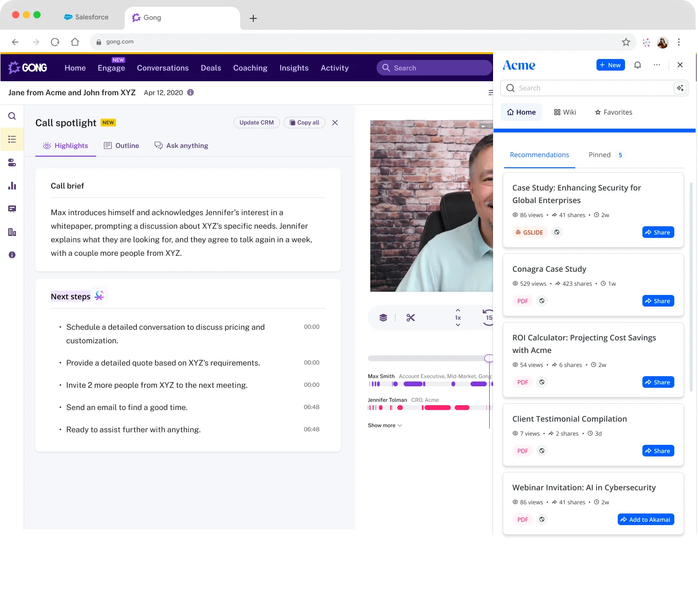Open the comments icon in left sidebar

point(12,209)
